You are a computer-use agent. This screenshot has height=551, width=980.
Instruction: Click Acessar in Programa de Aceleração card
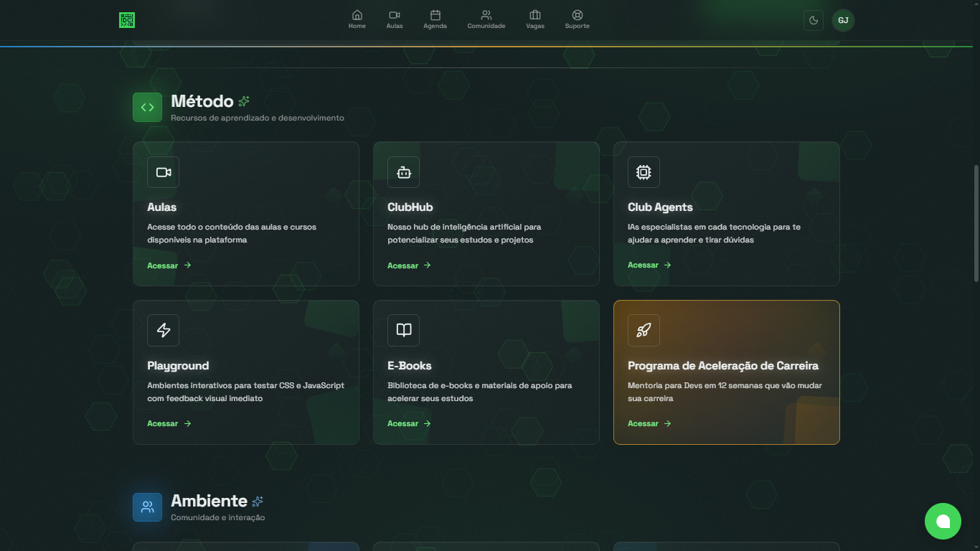tap(650, 424)
